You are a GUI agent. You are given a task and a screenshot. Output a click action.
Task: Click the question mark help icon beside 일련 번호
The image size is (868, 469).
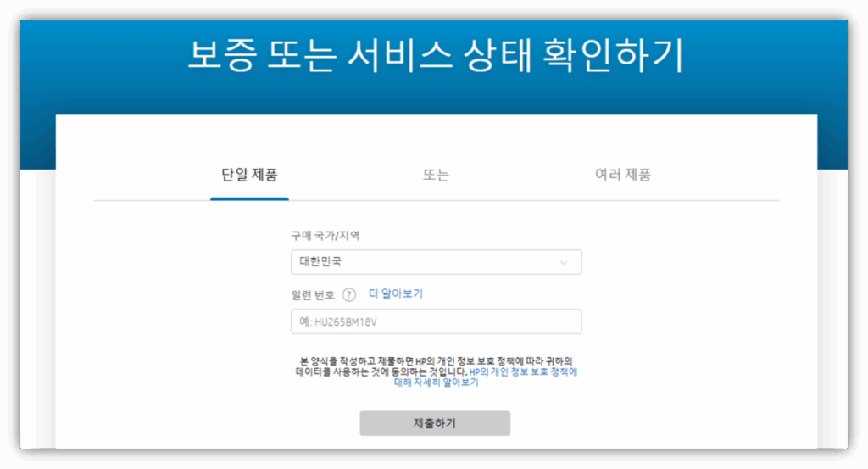[x=349, y=295]
